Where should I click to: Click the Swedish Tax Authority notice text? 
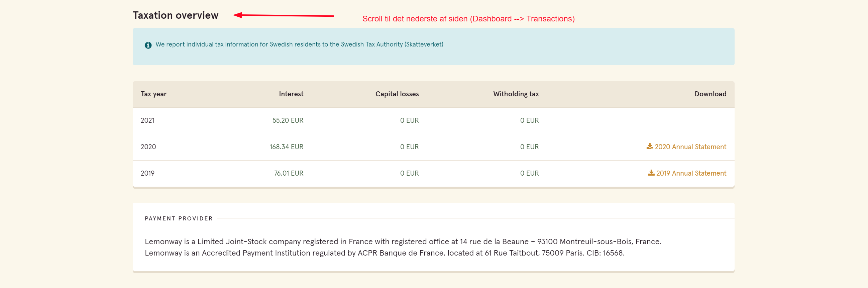299,44
